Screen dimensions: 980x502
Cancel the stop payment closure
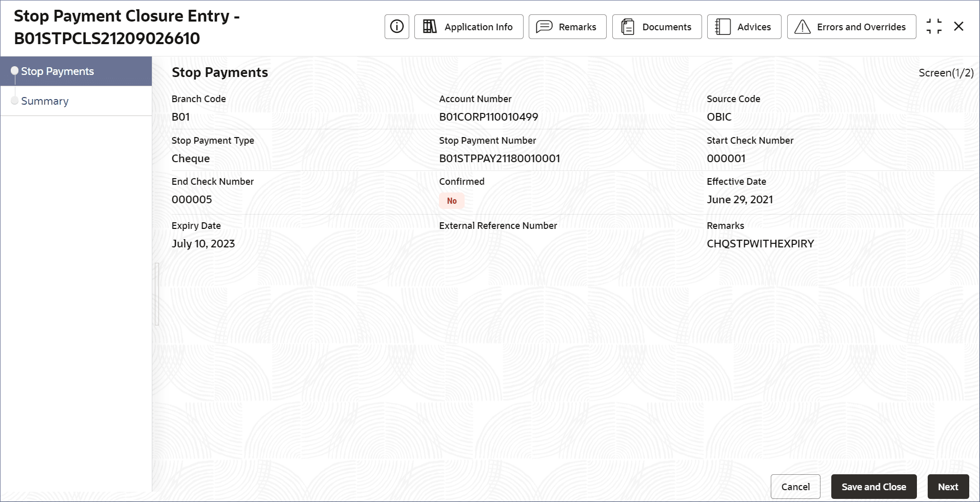click(x=795, y=487)
